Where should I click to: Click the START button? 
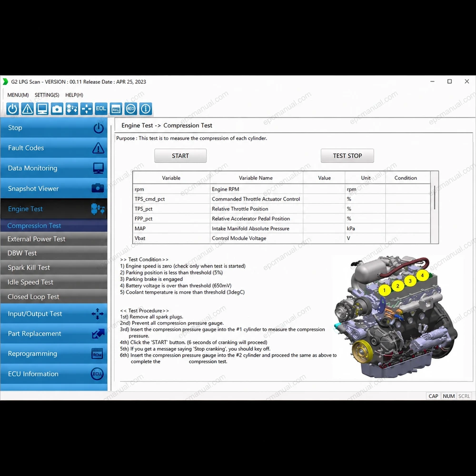pos(180,156)
